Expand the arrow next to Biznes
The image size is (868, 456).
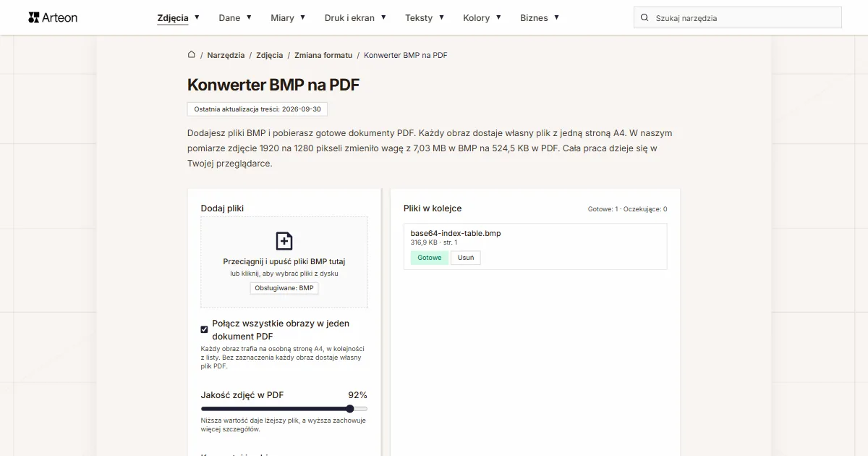point(556,17)
